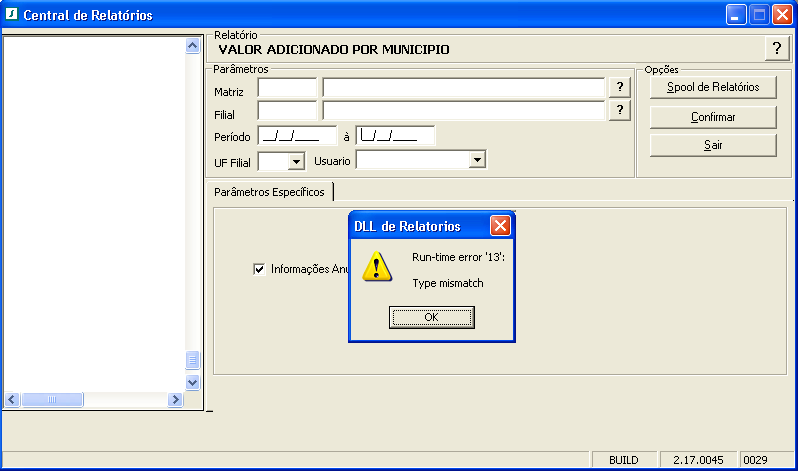This screenshot has width=800, height=471.
Task: Click the Período end date field
Action: coord(395,136)
